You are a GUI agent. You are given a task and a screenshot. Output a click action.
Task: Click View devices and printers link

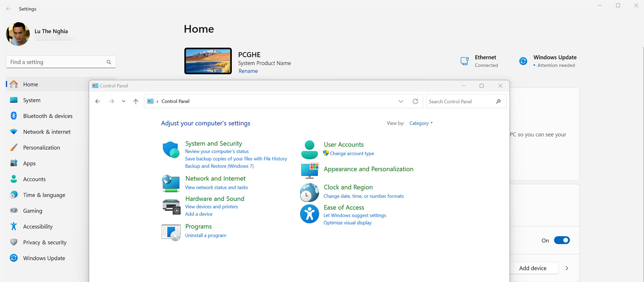pyautogui.click(x=211, y=207)
